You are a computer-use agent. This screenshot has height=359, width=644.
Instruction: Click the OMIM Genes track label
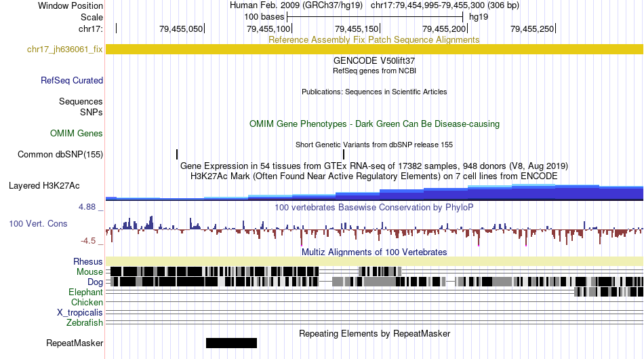[76, 133]
